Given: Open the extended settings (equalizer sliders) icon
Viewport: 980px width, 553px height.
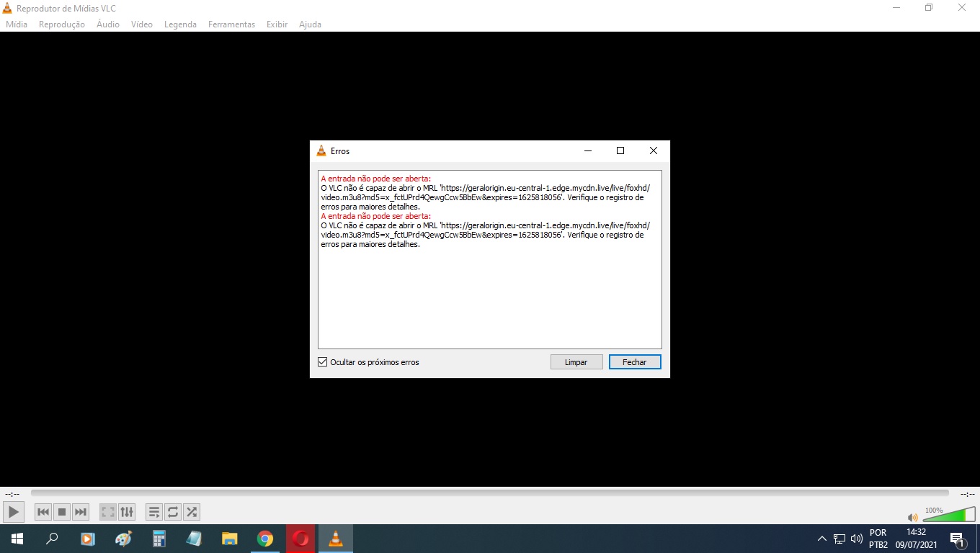Looking at the screenshot, I should coord(127,512).
